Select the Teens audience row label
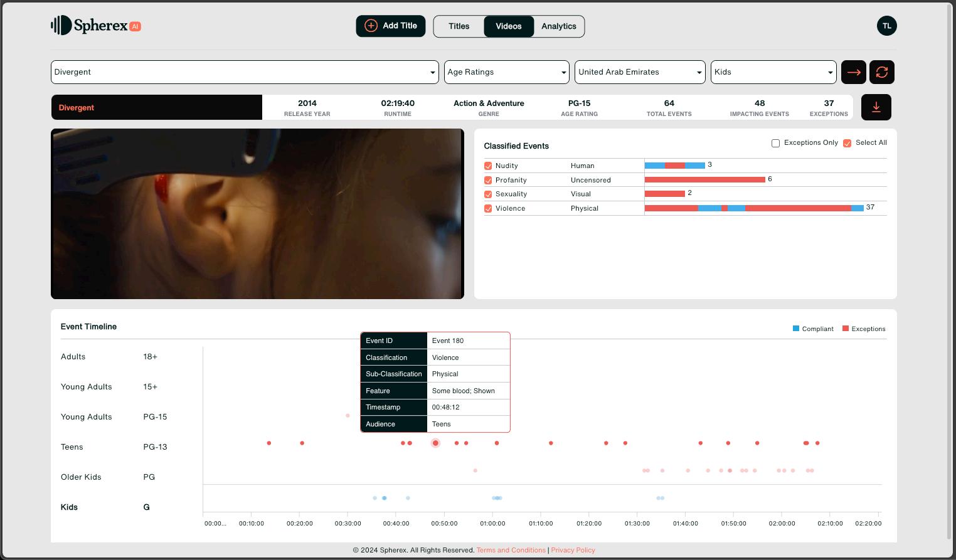The height and width of the screenshot is (560, 956). point(72,447)
